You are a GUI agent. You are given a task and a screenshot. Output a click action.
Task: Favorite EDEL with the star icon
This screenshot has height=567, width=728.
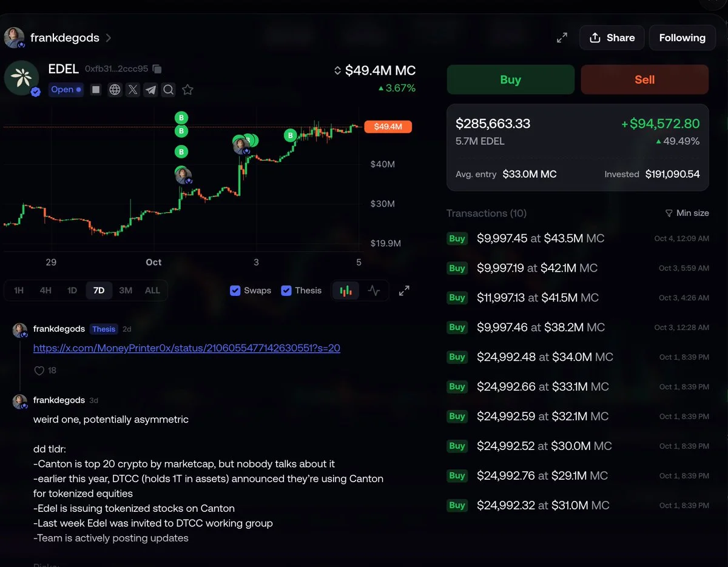(x=187, y=90)
